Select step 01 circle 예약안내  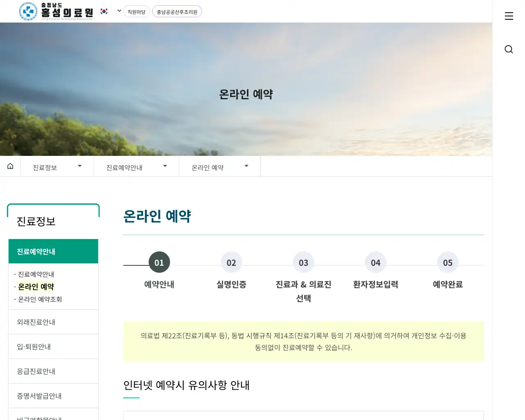(x=159, y=262)
